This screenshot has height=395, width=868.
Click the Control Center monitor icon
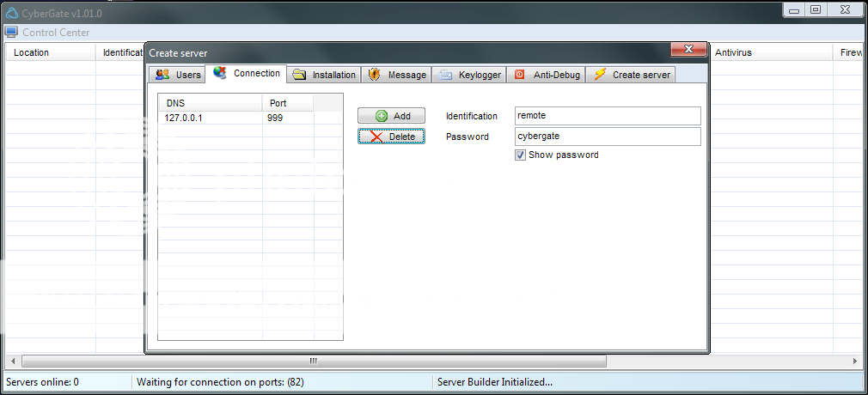pos(12,32)
